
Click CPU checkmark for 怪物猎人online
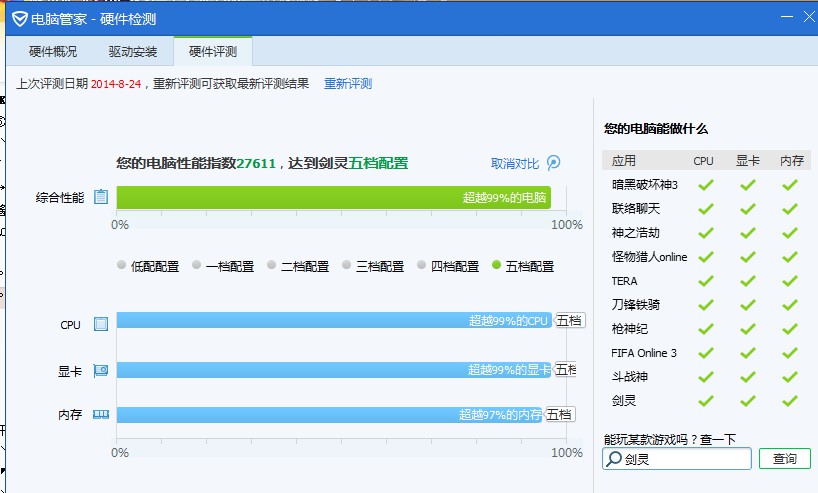point(705,257)
